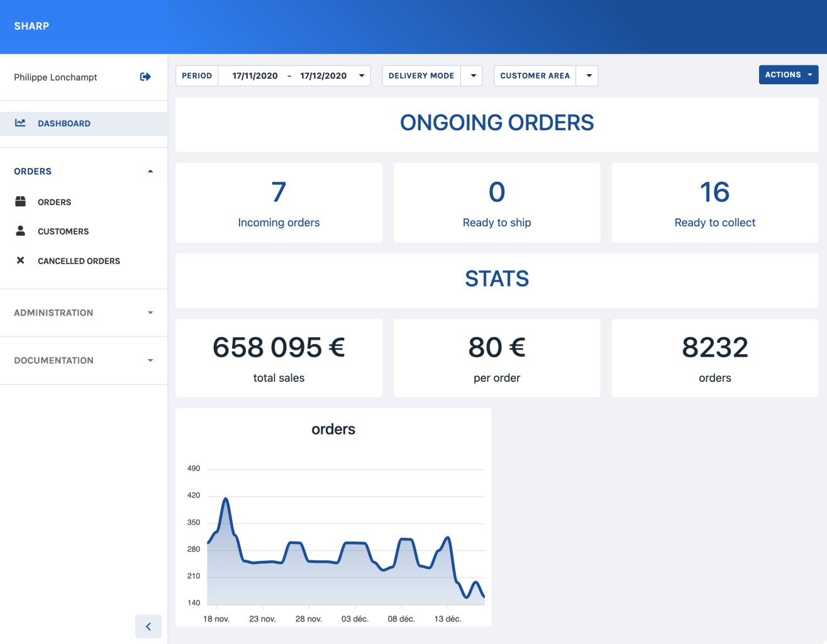Click the Ready to ship card
The height and width of the screenshot is (644, 827).
pyautogui.click(x=497, y=203)
